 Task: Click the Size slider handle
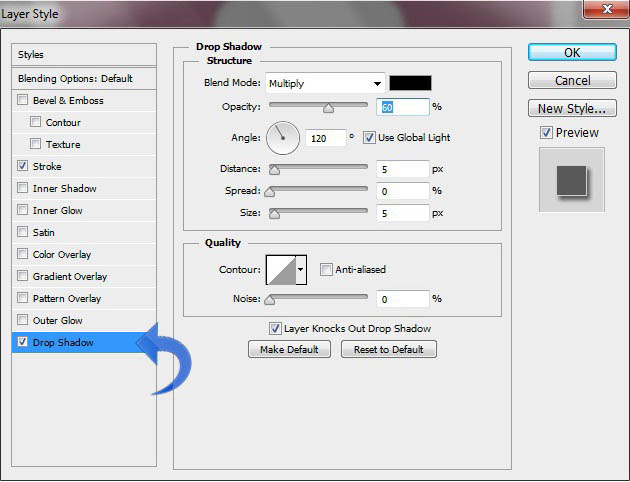pos(274,214)
